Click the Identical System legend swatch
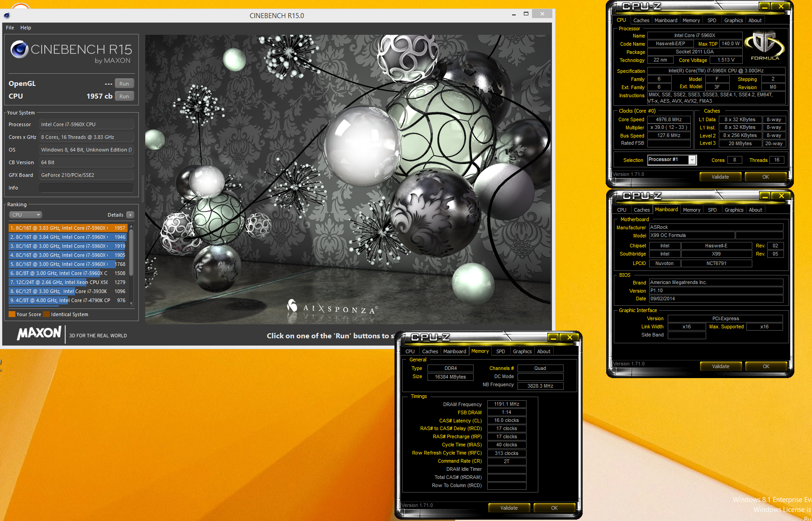Viewport: 812px width, 521px height. [x=46, y=314]
